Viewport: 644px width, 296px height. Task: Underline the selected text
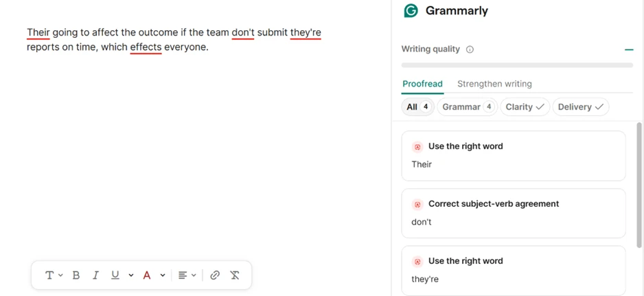115,275
